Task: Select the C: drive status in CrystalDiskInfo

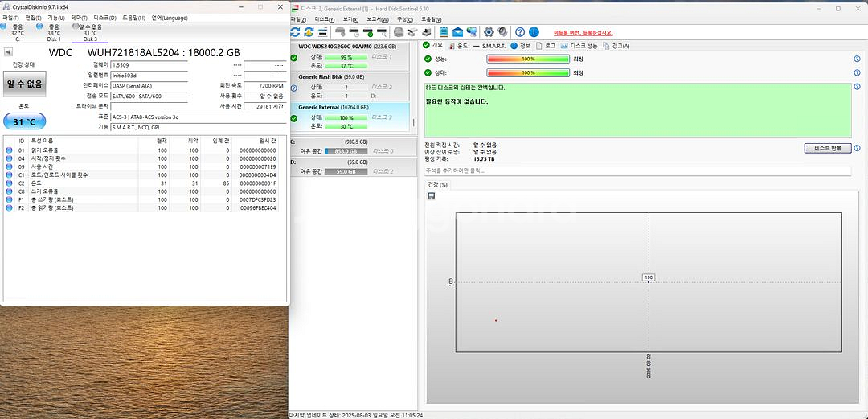Action: (x=17, y=33)
